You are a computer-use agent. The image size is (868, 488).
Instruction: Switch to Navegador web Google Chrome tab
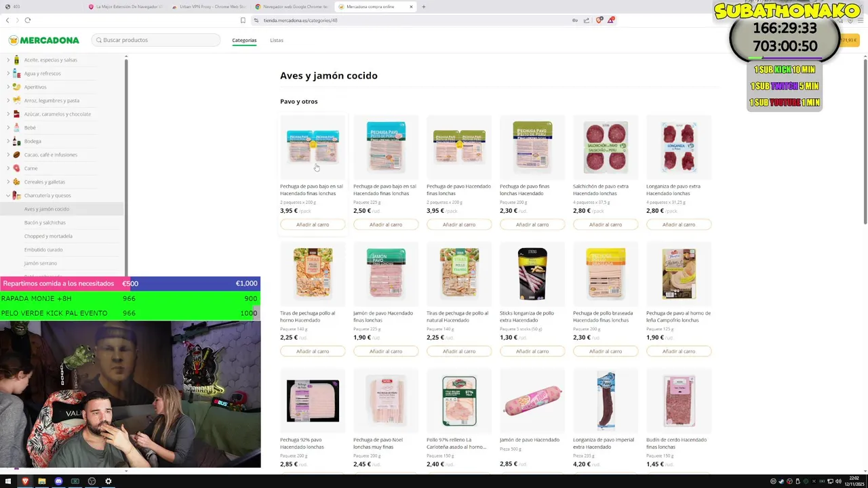pos(292,7)
